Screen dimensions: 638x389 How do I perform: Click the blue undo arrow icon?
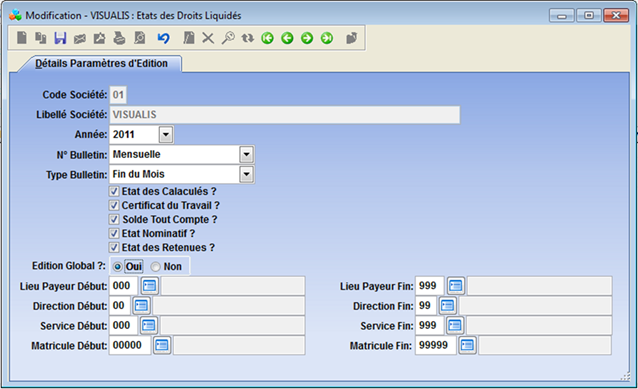163,38
